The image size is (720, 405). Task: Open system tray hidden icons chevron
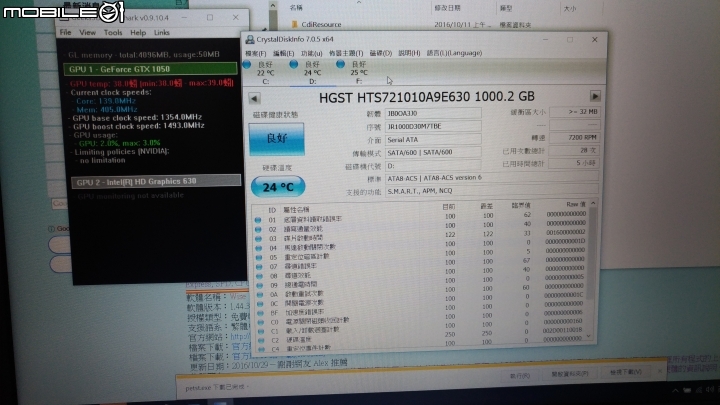click(x=675, y=390)
